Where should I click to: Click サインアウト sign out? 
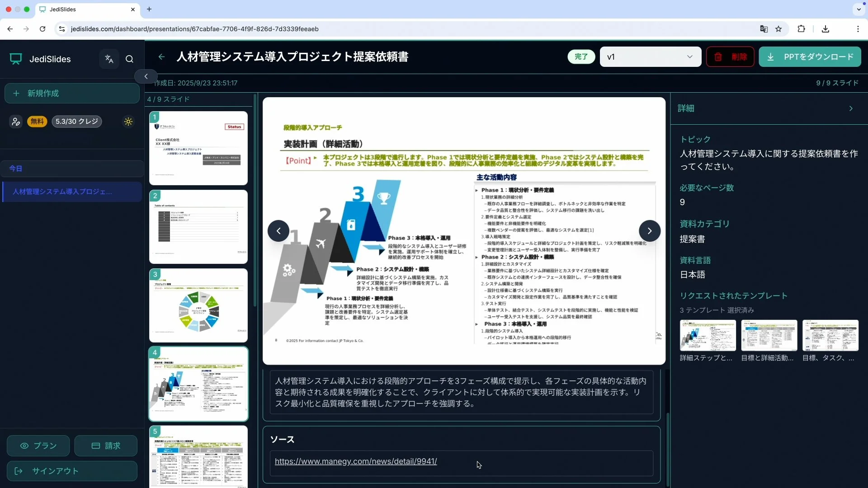pyautogui.click(x=72, y=471)
